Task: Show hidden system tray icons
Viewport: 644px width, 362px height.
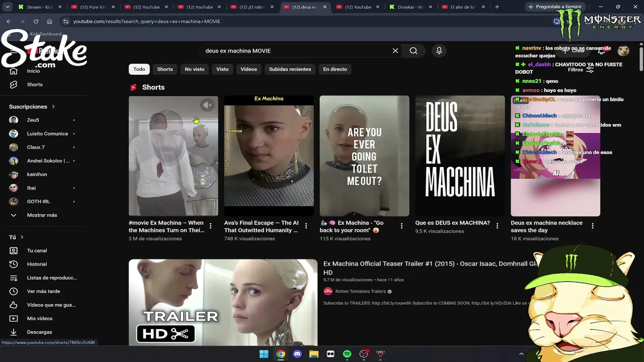Action: [x=521, y=354]
